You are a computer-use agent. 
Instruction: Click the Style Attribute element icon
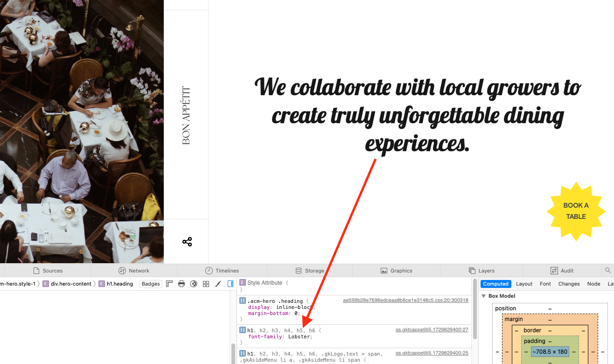[x=243, y=283]
